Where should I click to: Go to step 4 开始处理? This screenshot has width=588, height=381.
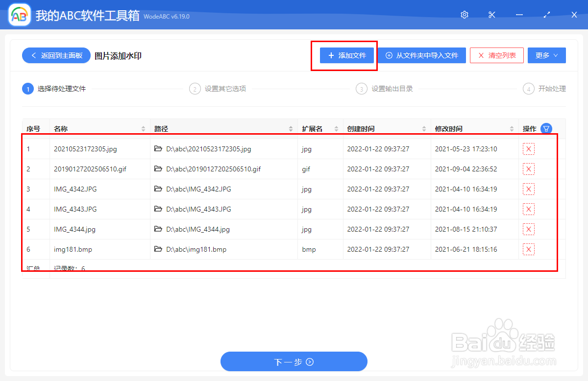544,89
